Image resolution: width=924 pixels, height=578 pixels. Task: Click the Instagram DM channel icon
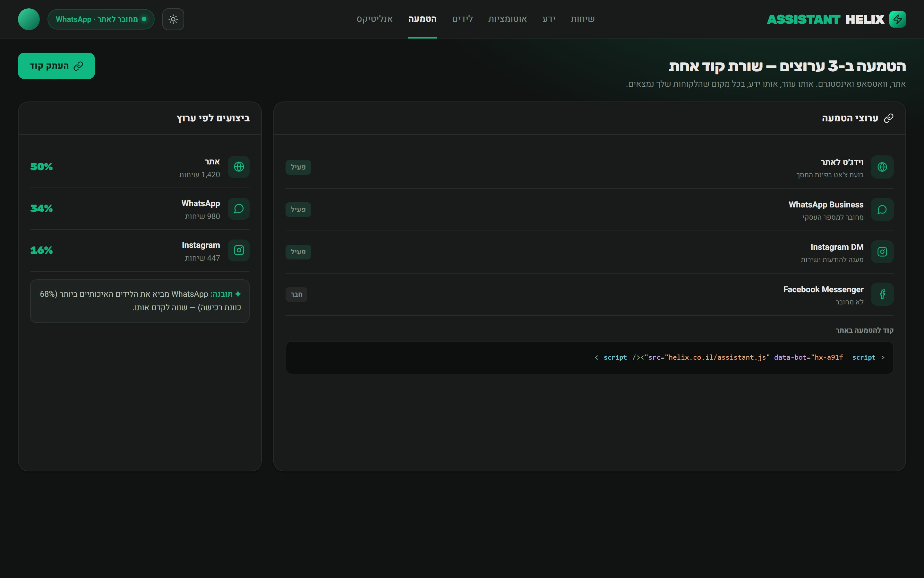(x=882, y=252)
